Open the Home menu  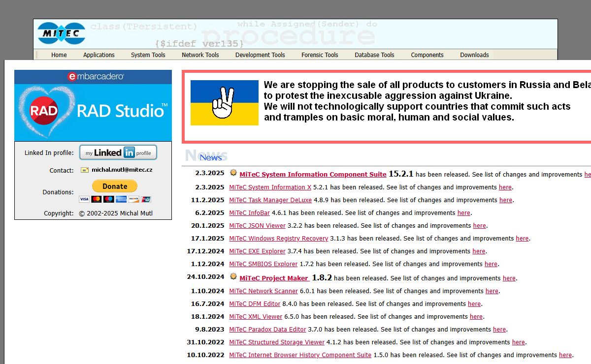pos(59,55)
